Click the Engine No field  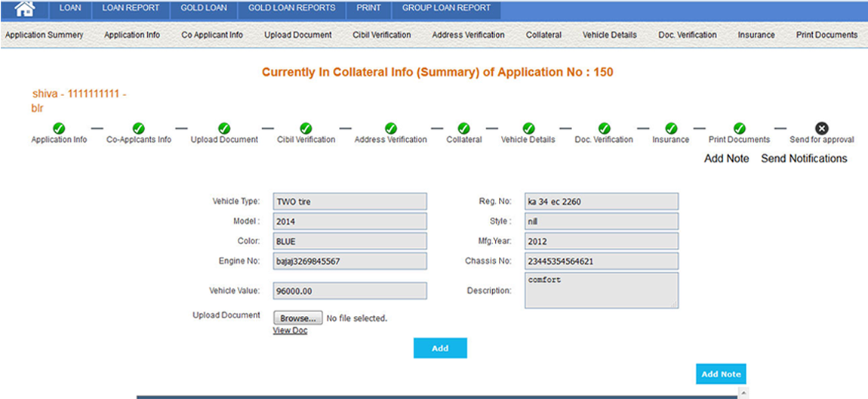click(x=350, y=261)
